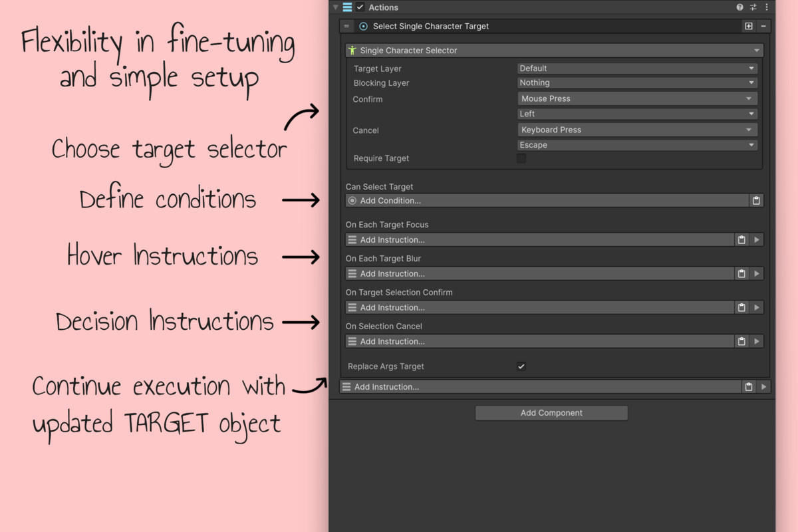This screenshot has height=532, width=798.
Task: Open the Target Layer dropdown
Action: pyautogui.click(x=637, y=68)
